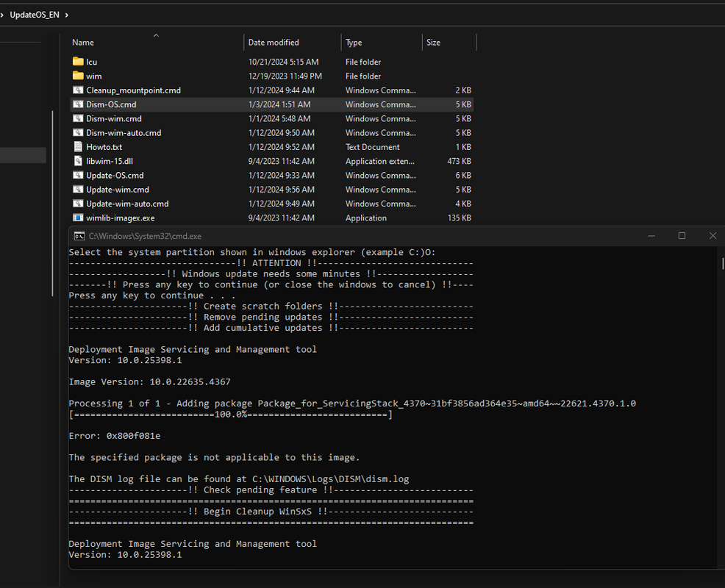Click the Update-wim.cmd file icon
This screenshot has height=588, width=725.
coord(78,190)
